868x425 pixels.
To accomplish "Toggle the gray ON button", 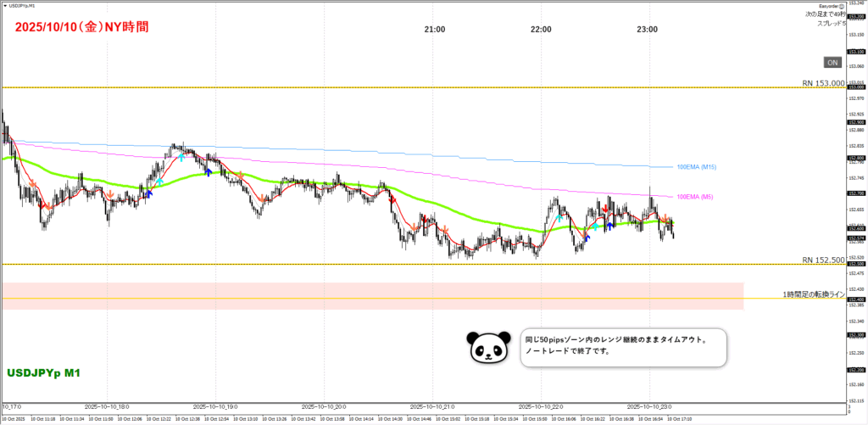I will pos(832,62).
